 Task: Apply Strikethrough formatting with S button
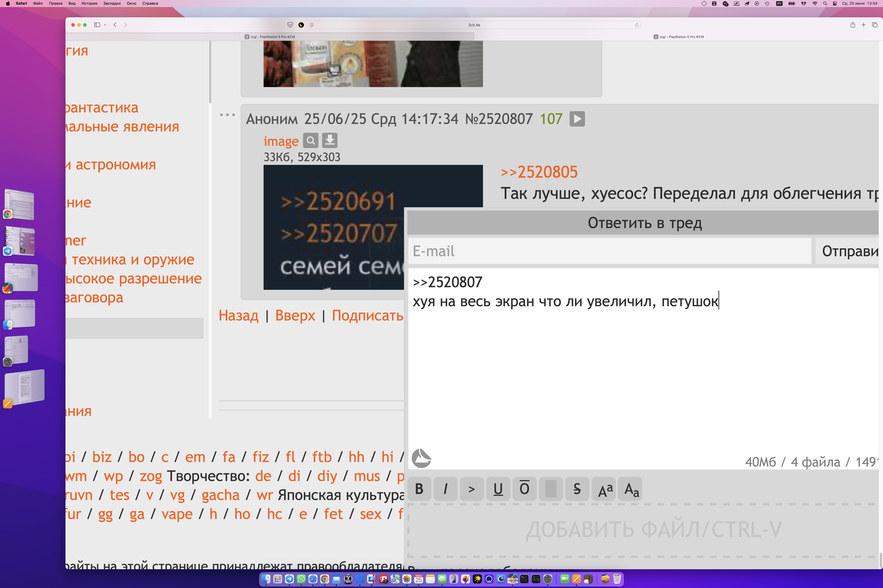pyautogui.click(x=577, y=489)
